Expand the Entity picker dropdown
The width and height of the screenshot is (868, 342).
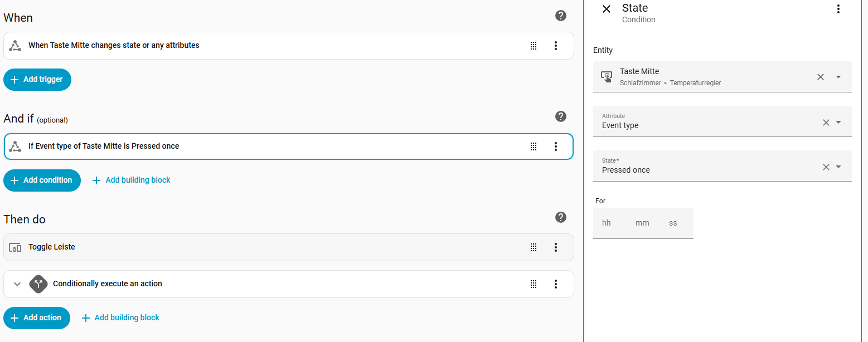[838, 77]
